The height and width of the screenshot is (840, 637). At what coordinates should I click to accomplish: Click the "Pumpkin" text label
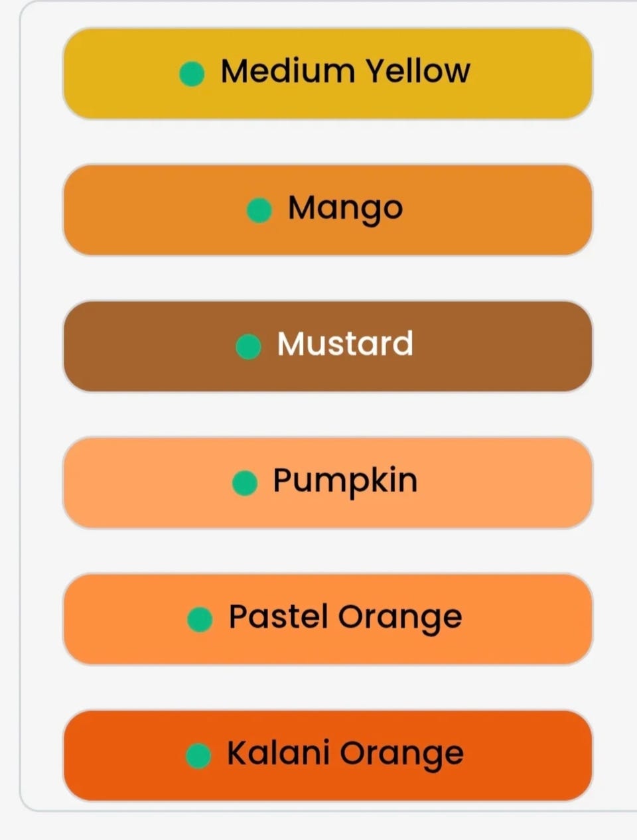tap(345, 480)
